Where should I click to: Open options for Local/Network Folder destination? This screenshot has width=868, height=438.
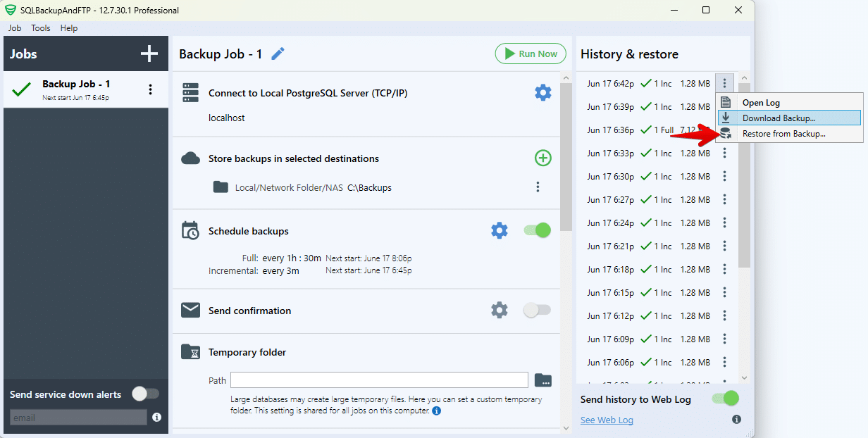pyautogui.click(x=538, y=187)
